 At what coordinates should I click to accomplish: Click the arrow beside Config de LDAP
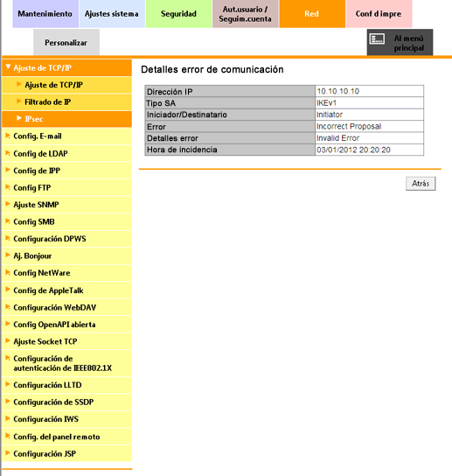pos(8,153)
